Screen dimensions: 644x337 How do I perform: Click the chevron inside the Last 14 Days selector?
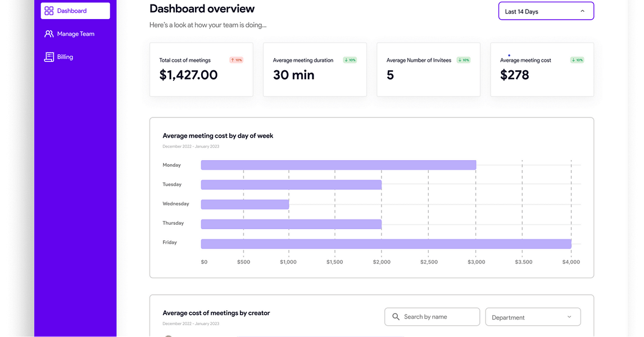(582, 11)
